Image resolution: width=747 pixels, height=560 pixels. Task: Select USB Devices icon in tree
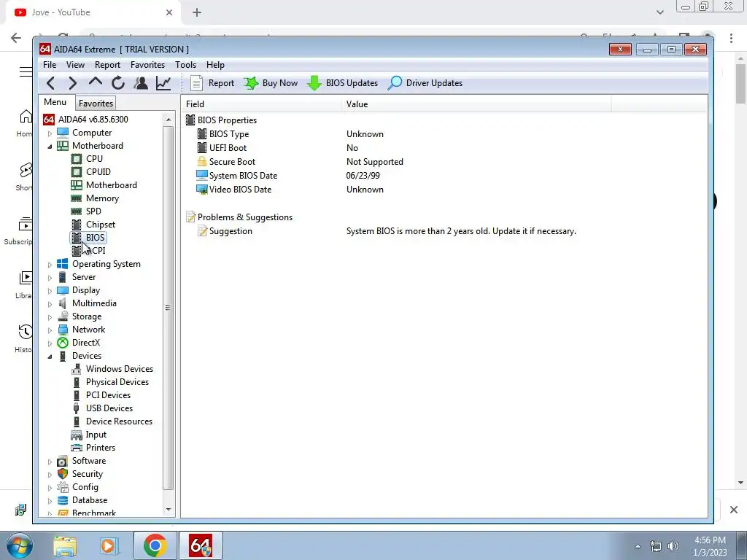click(76, 408)
